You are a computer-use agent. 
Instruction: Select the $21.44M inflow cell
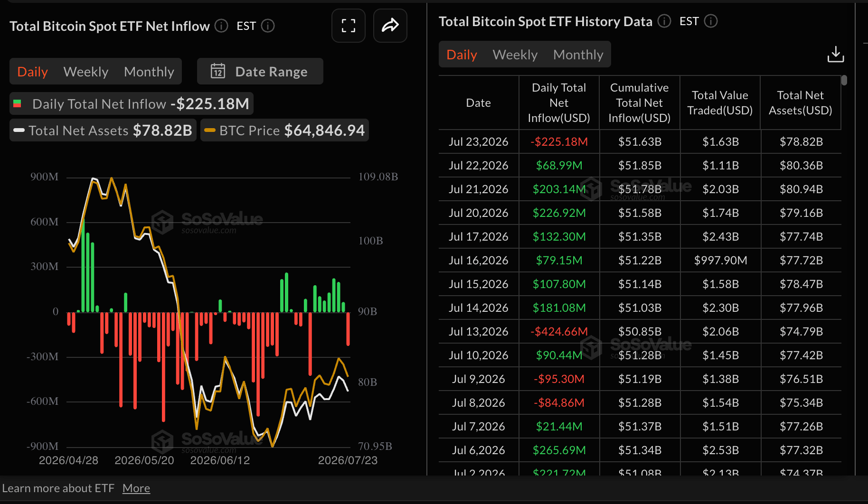tap(559, 426)
